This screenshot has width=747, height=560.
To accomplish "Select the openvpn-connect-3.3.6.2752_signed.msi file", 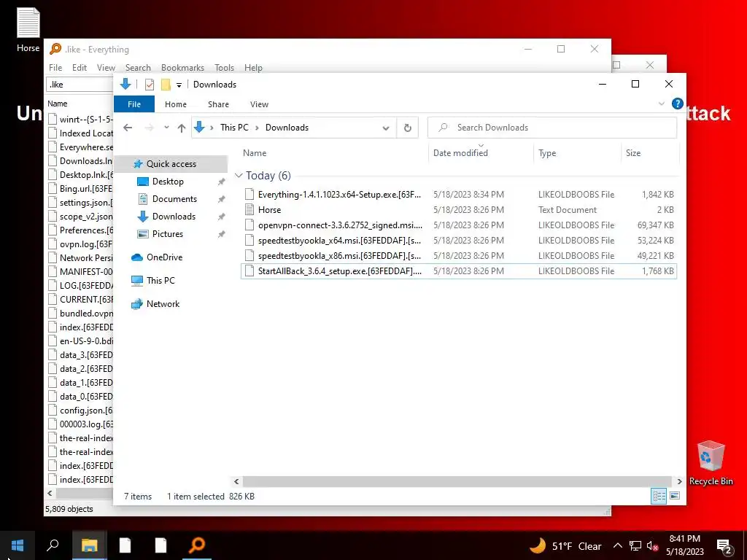I will tap(459, 225).
